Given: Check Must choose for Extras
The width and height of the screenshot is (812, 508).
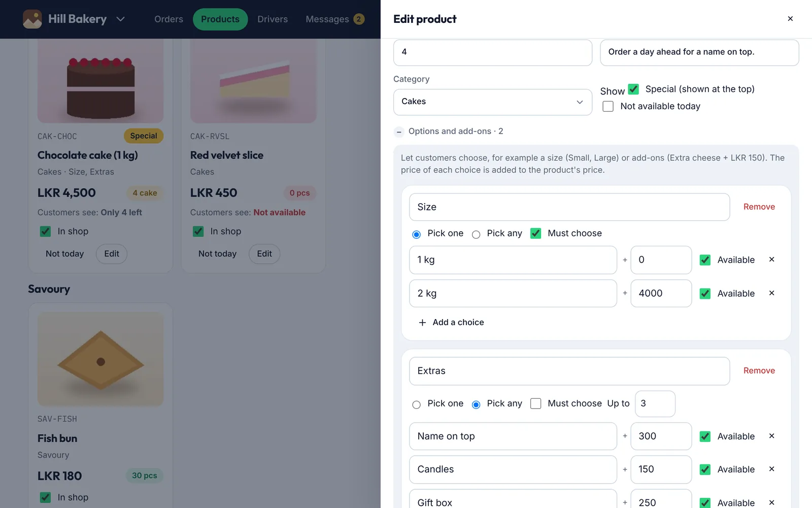Looking at the screenshot, I should tap(535, 403).
